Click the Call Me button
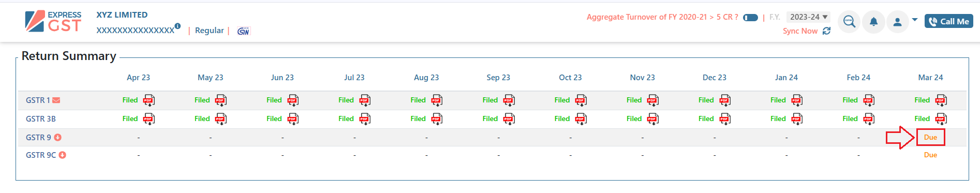Viewport: 980px width, 193px height. pos(949,21)
